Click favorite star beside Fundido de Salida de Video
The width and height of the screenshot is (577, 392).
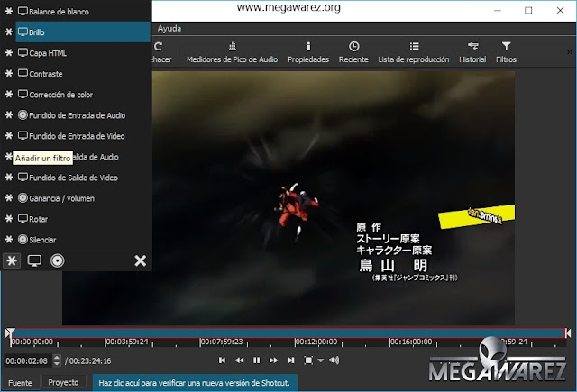point(9,178)
